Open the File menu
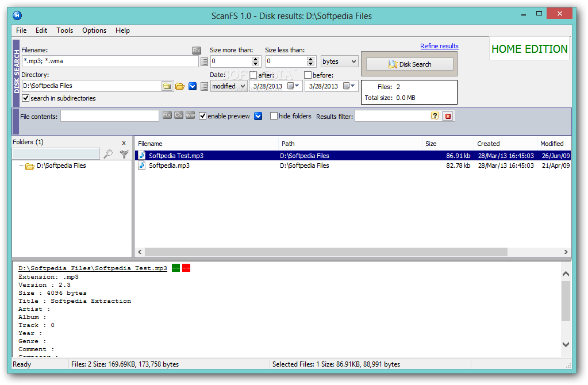Viewport: 588px width, 385px height. pos(21,30)
